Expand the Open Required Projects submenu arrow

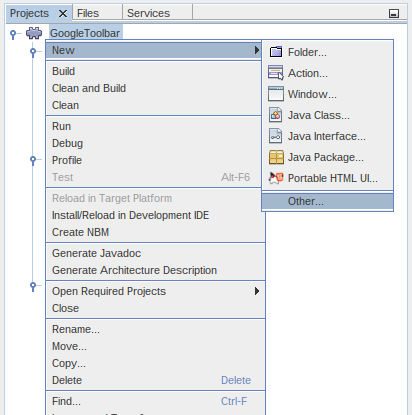[x=257, y=291]
